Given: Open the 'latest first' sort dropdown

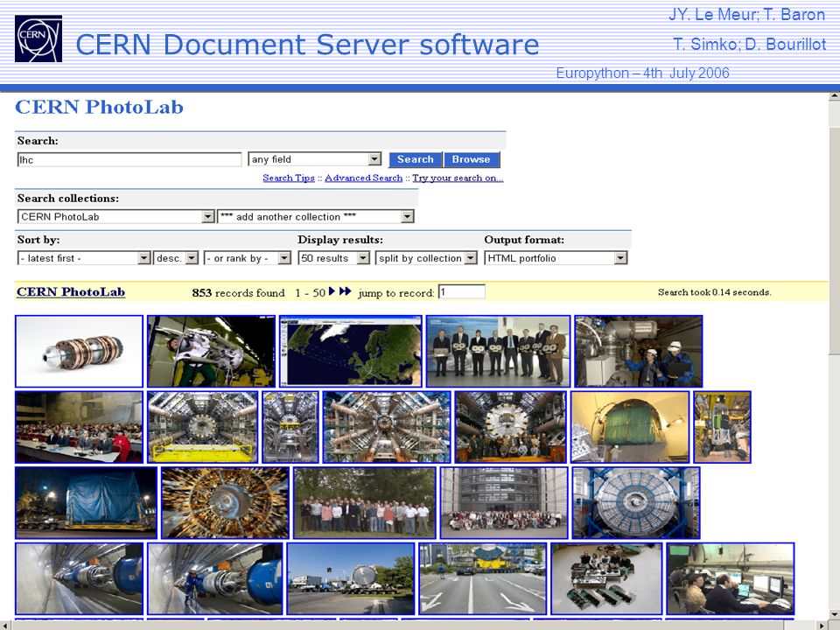Looking at the screenshot, I should click(x=84, y=258).
